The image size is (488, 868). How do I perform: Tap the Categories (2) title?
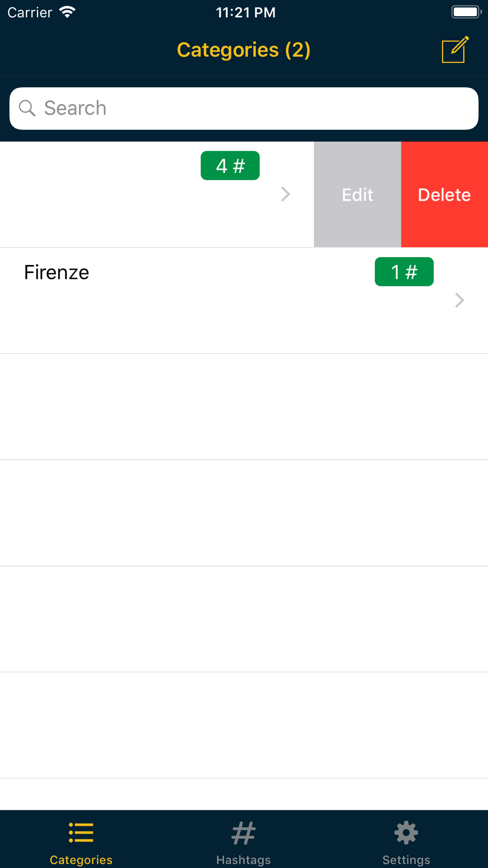coord(244,50)
